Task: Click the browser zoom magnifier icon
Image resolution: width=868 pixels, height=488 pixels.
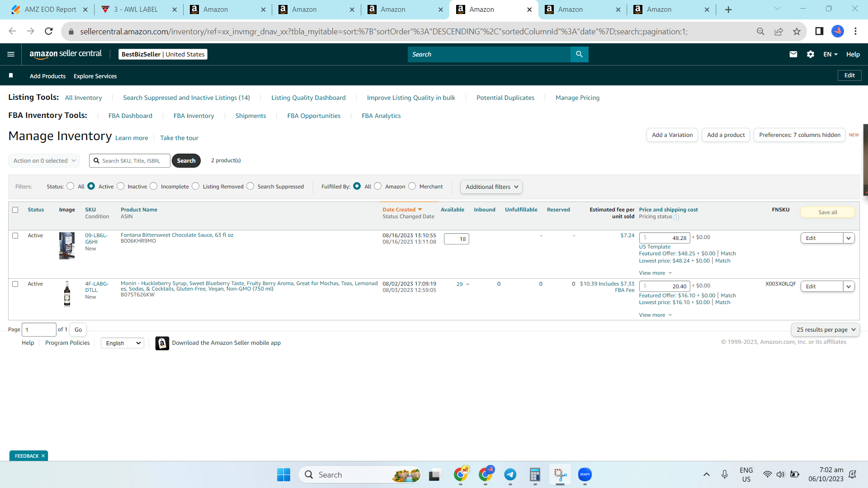Action: 760,31
